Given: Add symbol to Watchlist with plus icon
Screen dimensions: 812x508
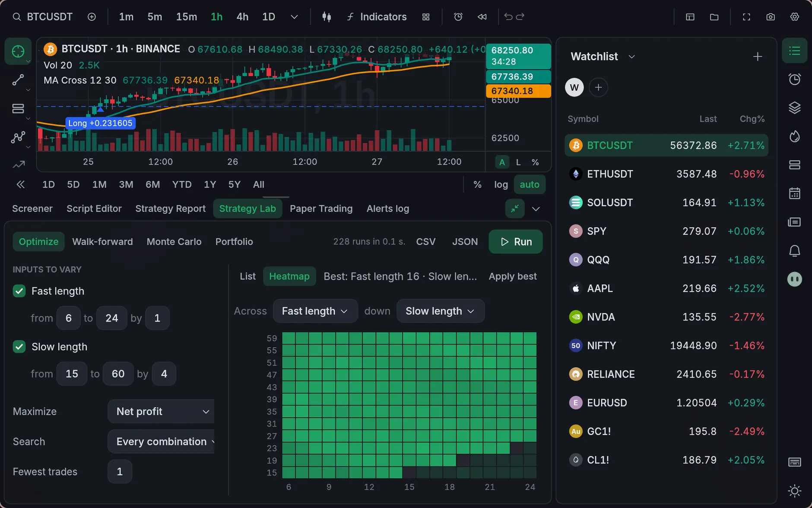Looking at the screenshot, I should (758, 57).
